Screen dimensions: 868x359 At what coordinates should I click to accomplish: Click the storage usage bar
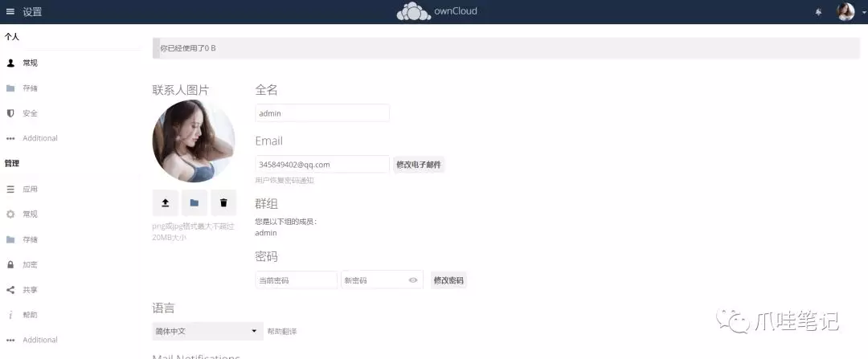(506, 48)
